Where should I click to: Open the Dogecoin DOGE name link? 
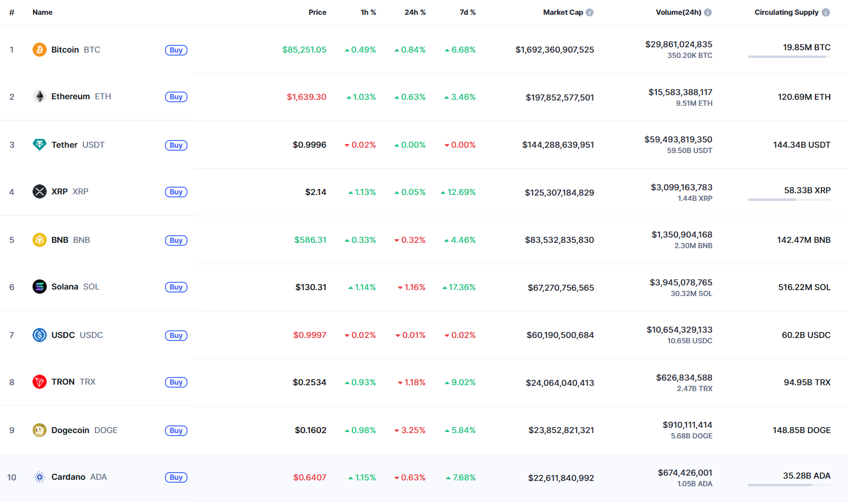(x=85, y=430)
